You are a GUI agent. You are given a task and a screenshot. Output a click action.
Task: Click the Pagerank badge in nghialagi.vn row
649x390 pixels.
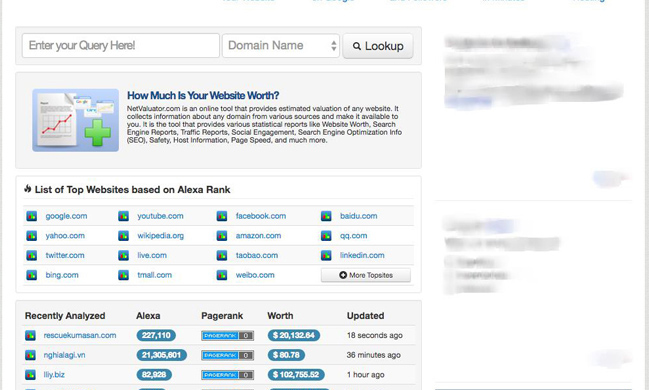coord(227,355)
